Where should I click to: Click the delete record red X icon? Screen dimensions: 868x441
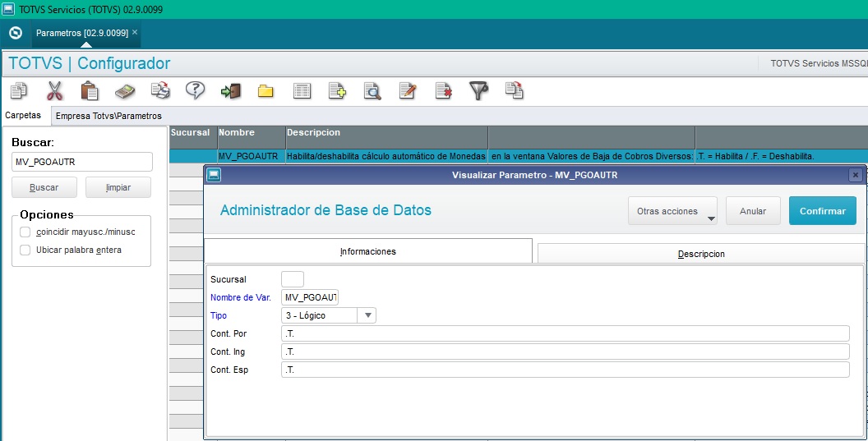[x=443, y=90]
